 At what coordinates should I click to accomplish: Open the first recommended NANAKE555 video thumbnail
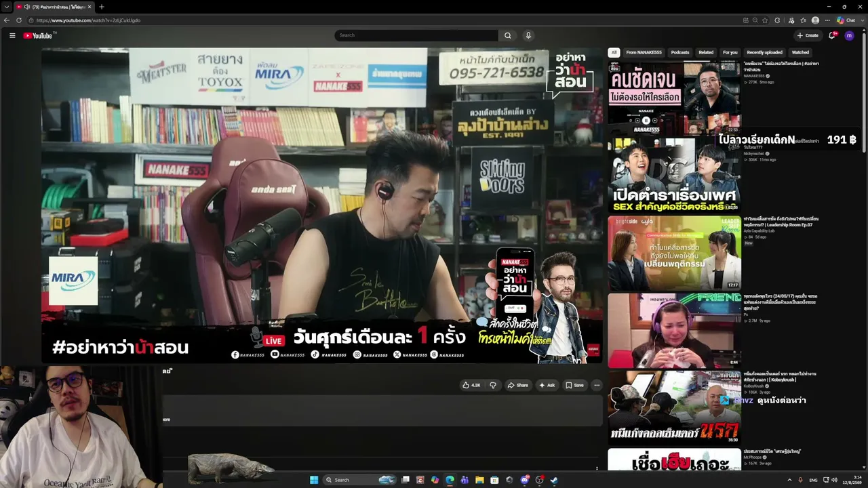(x=674, y=98)
